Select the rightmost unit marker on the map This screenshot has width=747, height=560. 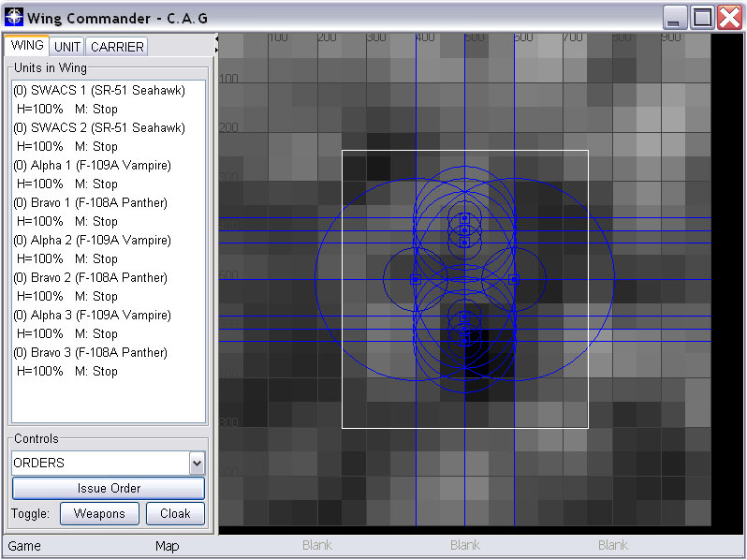click(514, 279)
